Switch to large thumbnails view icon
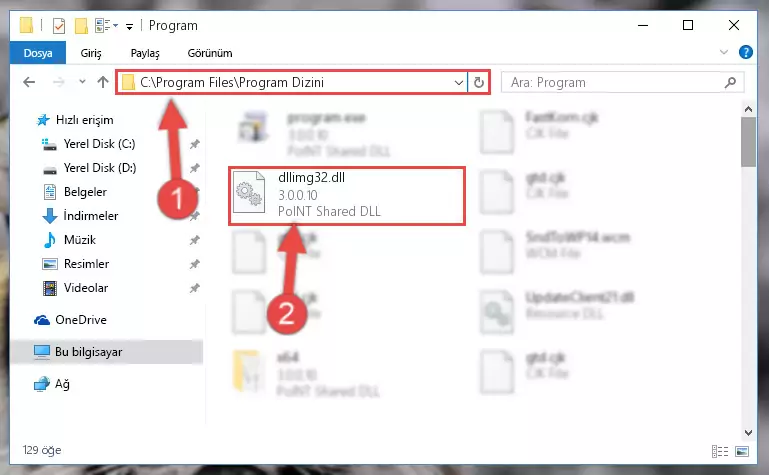The image size is (769, 475). (742, 451)
